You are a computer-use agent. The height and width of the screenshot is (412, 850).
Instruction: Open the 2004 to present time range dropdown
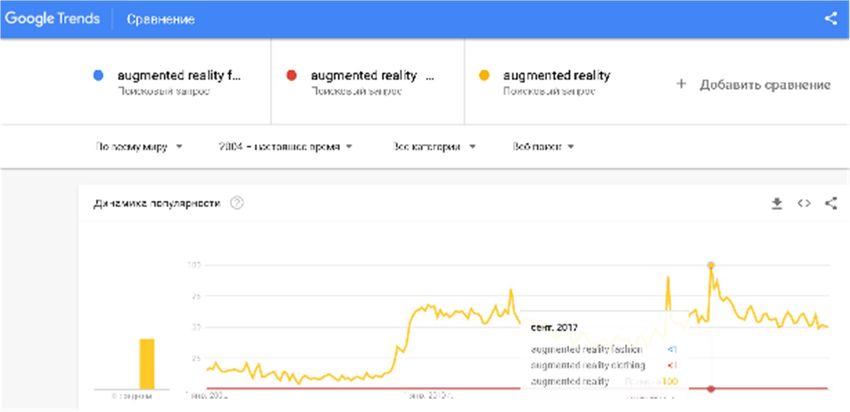(286, 146)
